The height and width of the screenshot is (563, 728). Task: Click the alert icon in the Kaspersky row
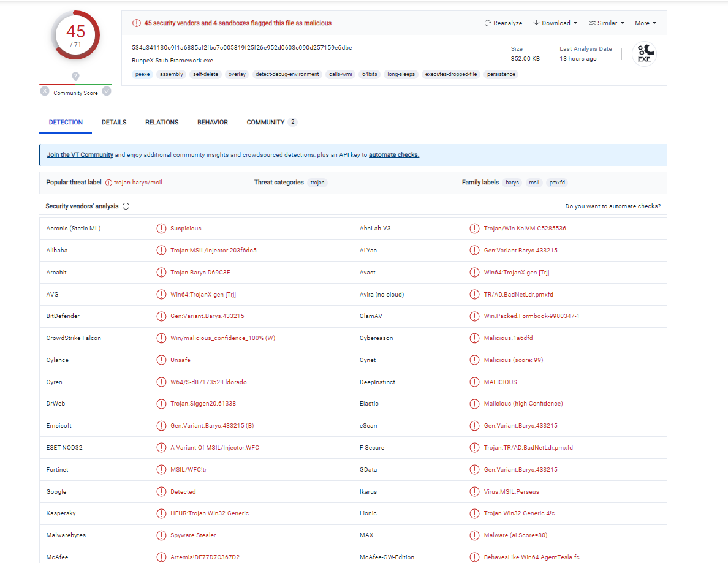tap(161, 513)
